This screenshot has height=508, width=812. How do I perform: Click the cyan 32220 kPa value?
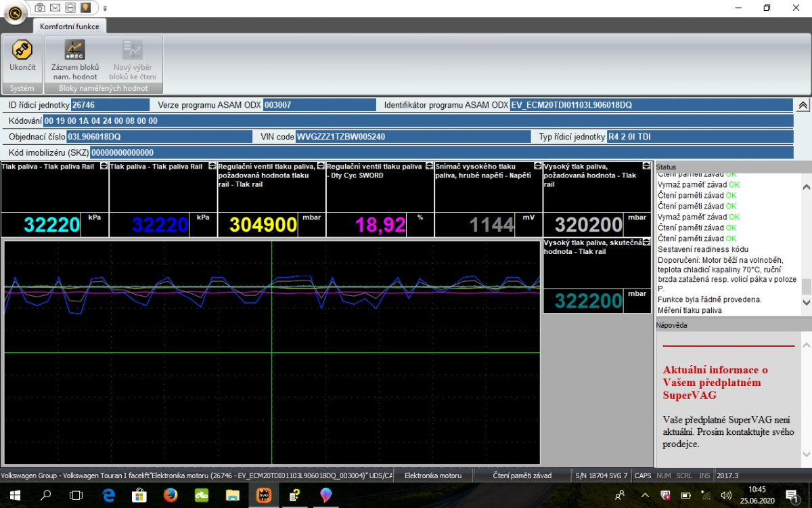tap(52, 225)
